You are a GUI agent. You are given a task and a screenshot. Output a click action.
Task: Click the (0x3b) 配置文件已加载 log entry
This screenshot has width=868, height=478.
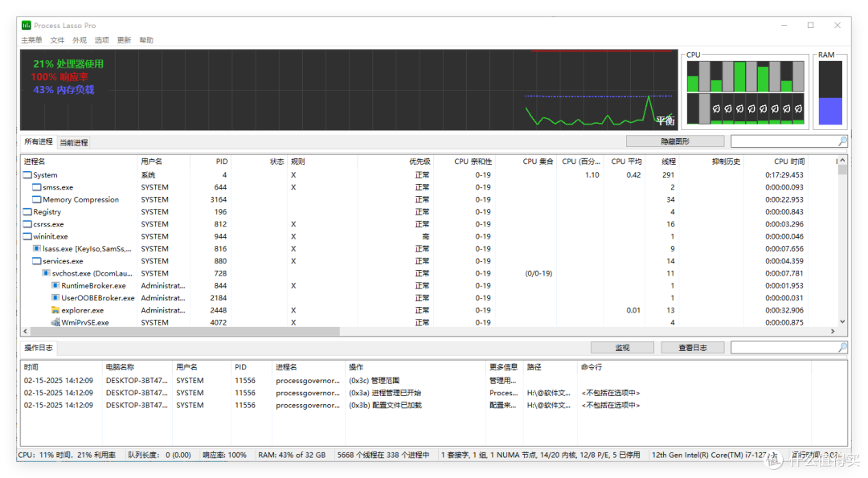[385, 405]
